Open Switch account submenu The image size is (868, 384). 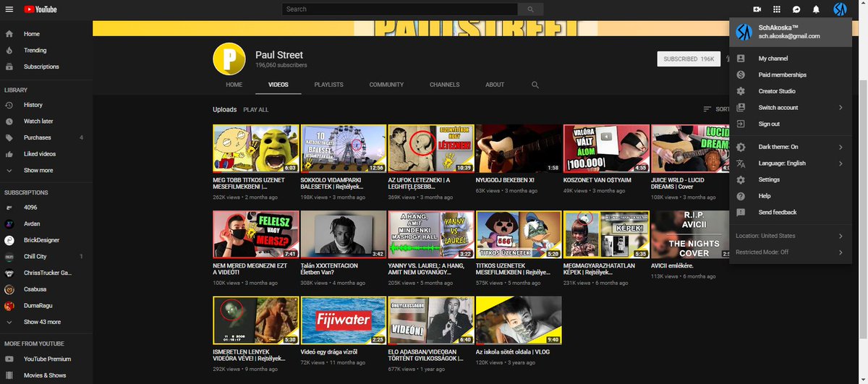[791, 108]
